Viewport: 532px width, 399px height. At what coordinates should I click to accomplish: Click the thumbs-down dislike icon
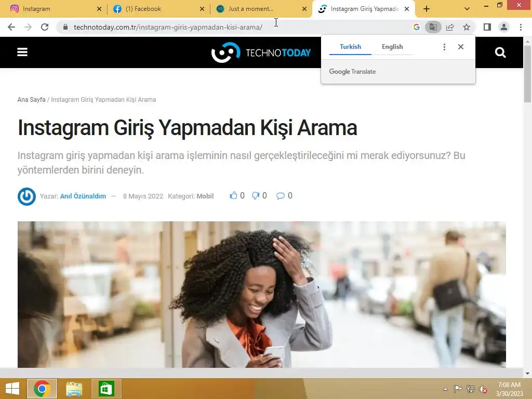coord(256,196)
